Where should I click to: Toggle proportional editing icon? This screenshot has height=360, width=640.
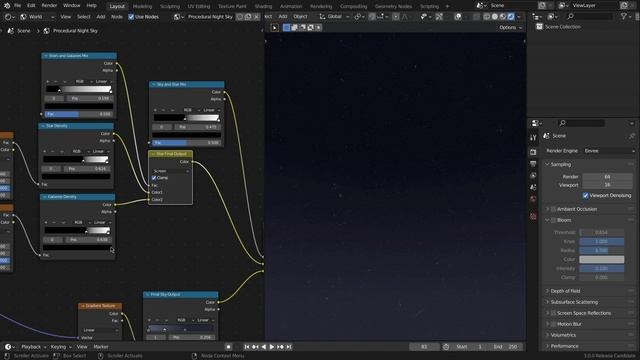(x=396, y=17)
